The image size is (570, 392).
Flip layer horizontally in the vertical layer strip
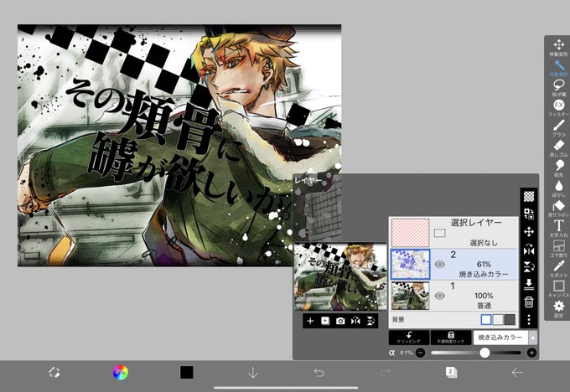point(529,250)
